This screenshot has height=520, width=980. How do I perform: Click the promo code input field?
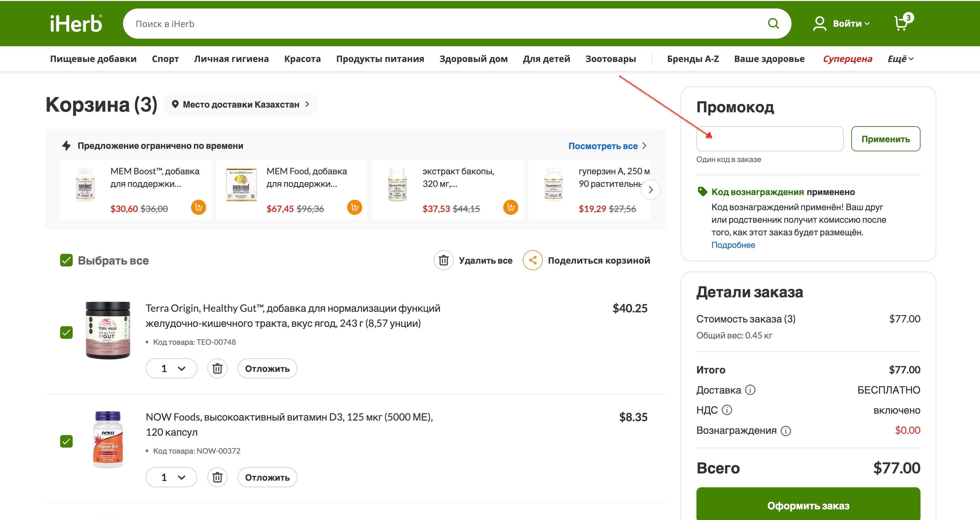[769, 139]
